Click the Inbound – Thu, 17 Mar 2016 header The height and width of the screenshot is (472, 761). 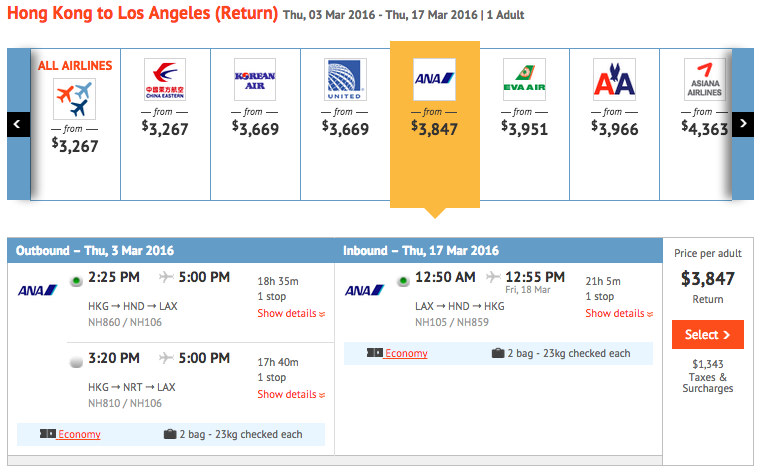coord(421,251)
